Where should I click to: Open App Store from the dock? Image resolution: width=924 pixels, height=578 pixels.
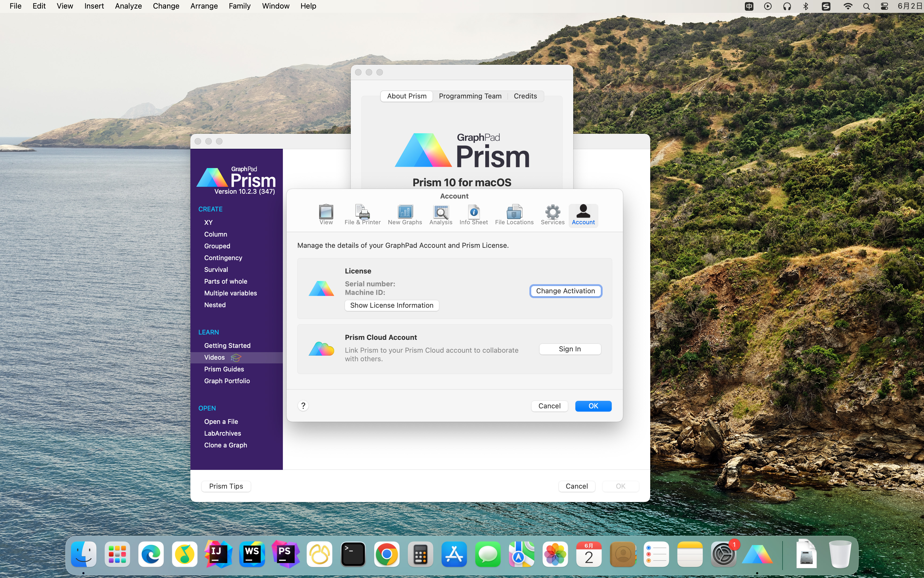pos(454,554)
